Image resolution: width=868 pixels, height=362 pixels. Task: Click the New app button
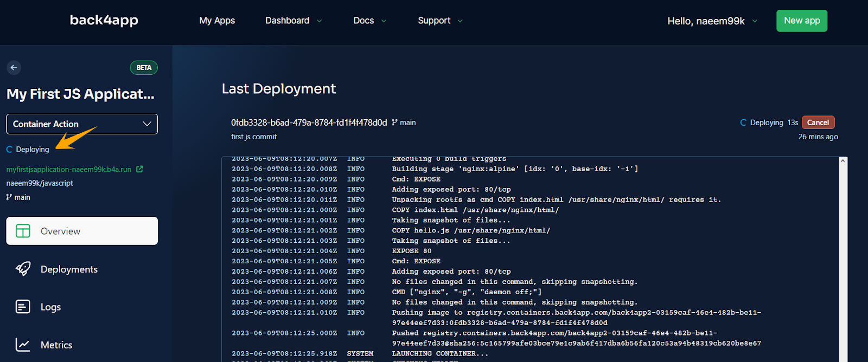[x=802, y=21]
